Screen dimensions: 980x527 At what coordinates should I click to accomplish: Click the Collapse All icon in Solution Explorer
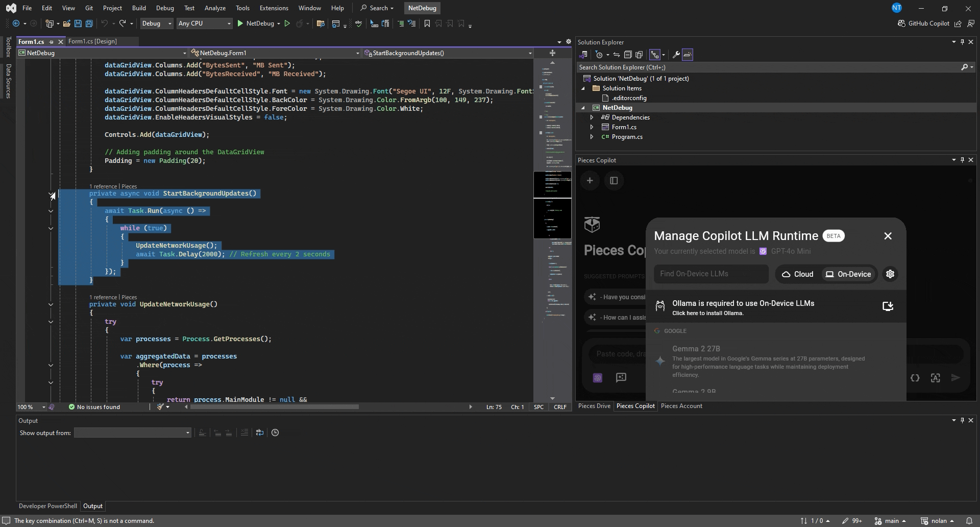coord(628,55)
